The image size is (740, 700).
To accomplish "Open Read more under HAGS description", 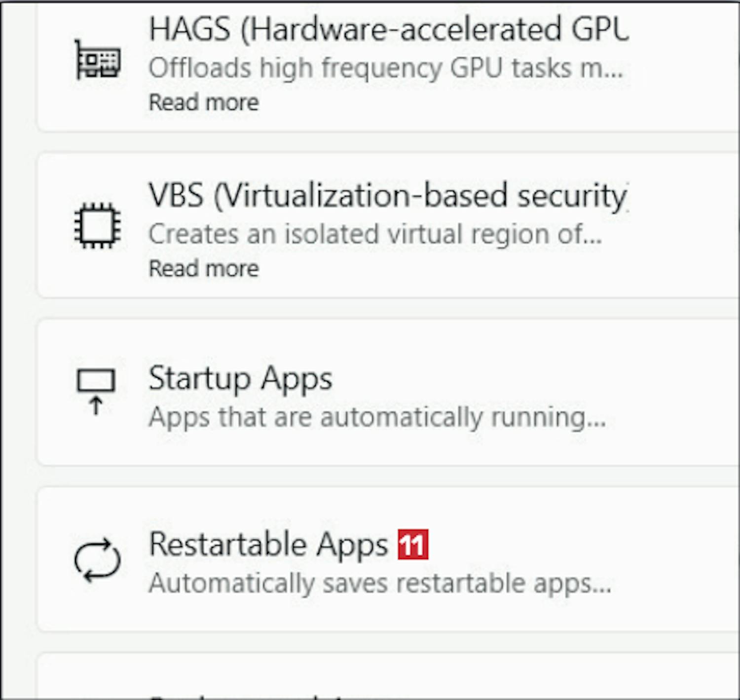I will (x=203, y=103).
